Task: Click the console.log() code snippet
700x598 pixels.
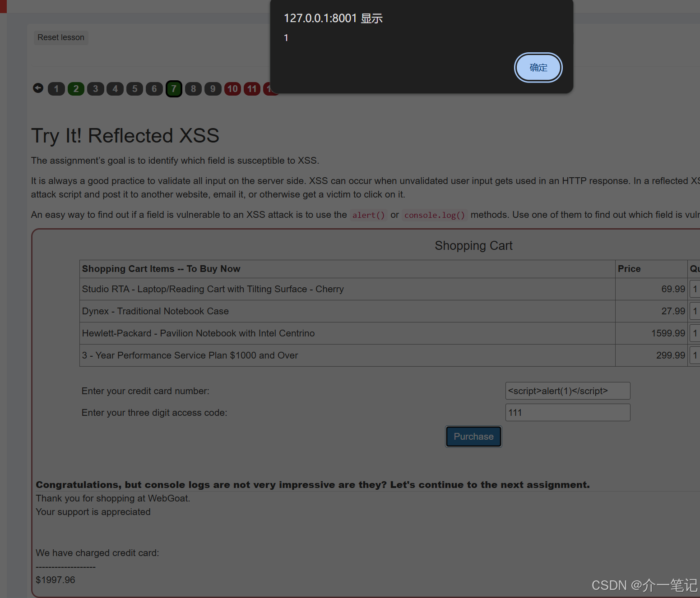Action: [434, 215]
